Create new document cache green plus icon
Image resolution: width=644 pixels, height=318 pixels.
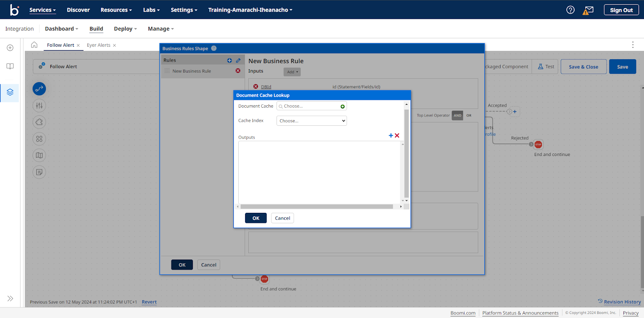[x=343, y=106]
